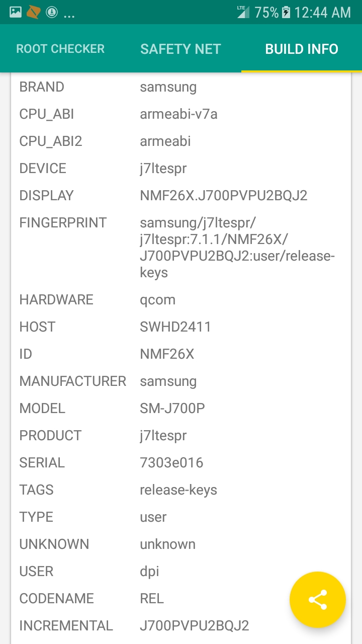Switch to the SAFETY NET tab
The image size is (362, 644).
181,49
